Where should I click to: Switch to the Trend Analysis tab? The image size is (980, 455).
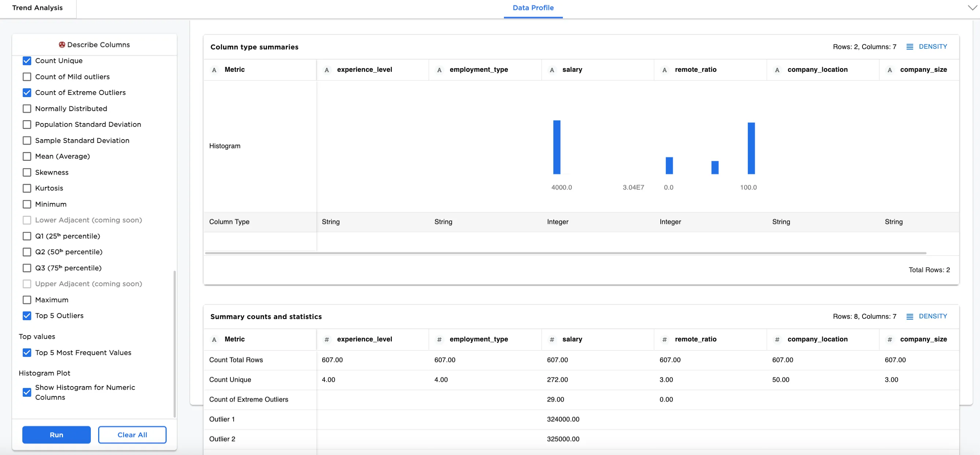pos(37,8)
